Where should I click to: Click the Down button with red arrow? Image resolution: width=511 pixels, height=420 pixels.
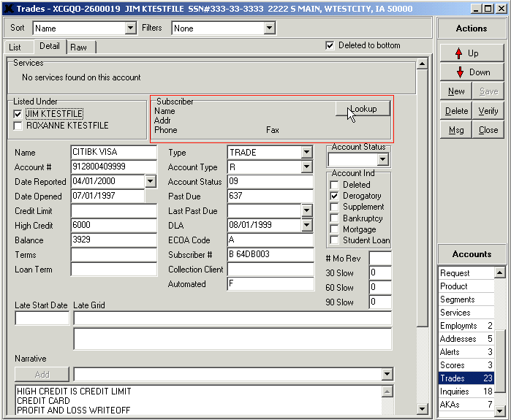472,72
